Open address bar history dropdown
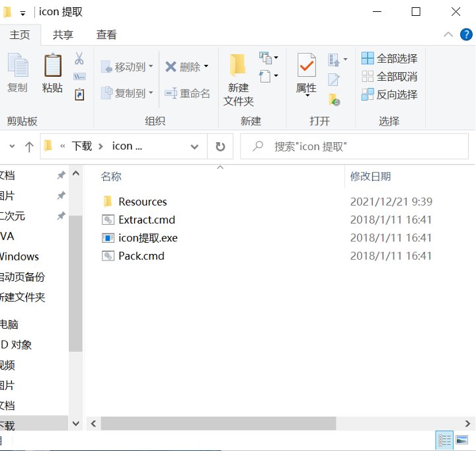 coord(194,147)
